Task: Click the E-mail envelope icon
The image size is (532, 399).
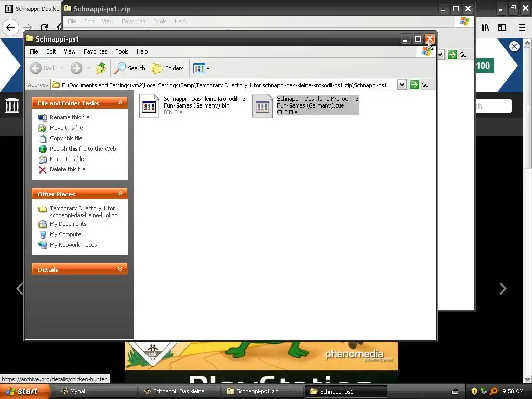Action: tap(43, 159)
